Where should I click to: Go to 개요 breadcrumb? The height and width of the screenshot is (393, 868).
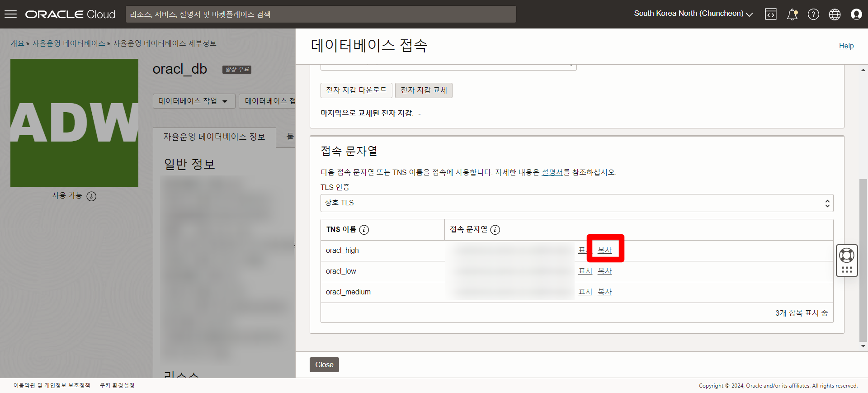tap(17, 43)
